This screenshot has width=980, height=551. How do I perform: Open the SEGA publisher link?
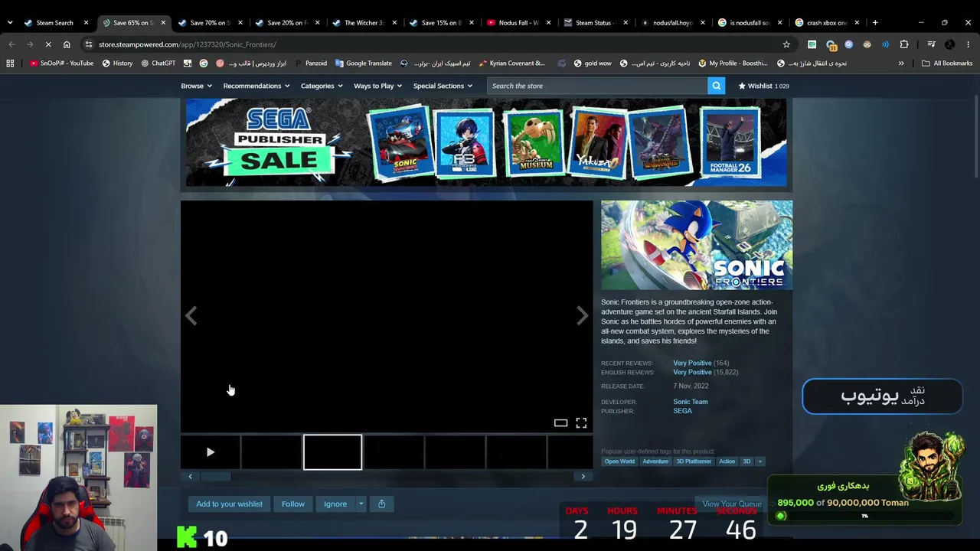point(682,411)
